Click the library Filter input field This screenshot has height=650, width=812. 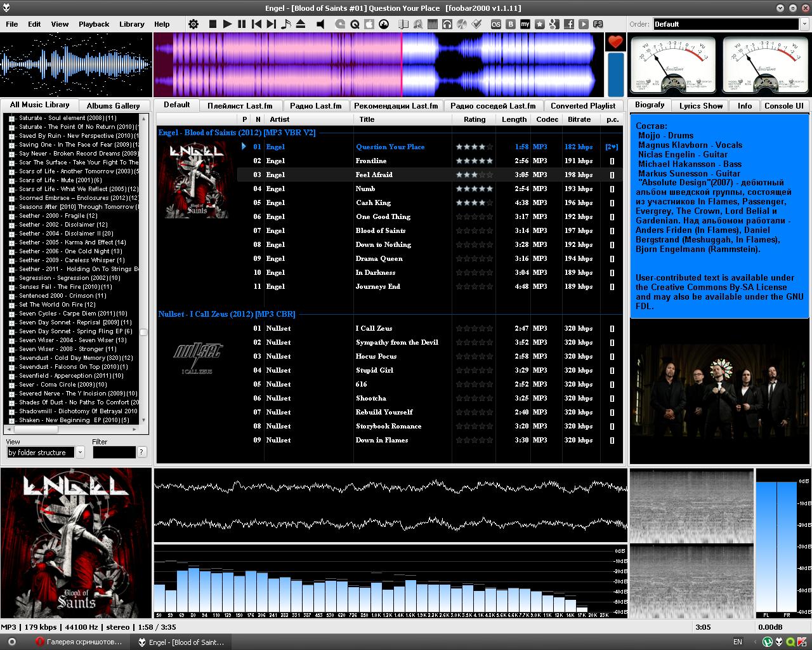tap(114, 453)
